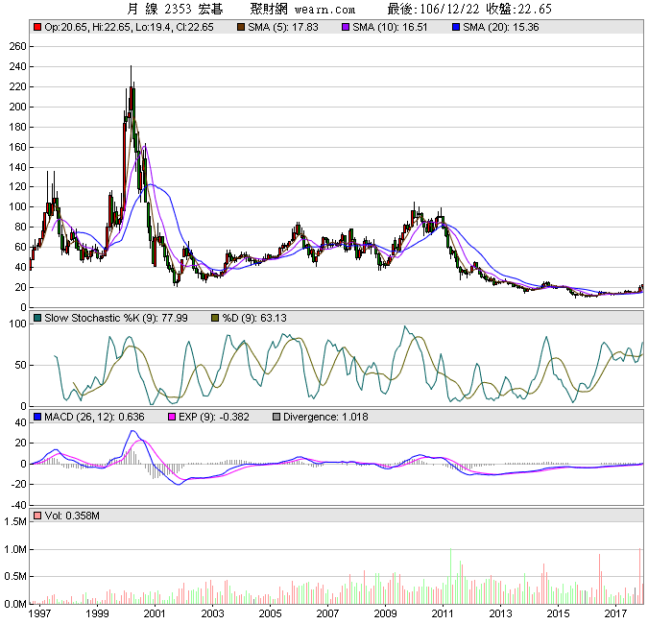
Task: Click the 1.5M volume axis label
Action: pos(15,521)
